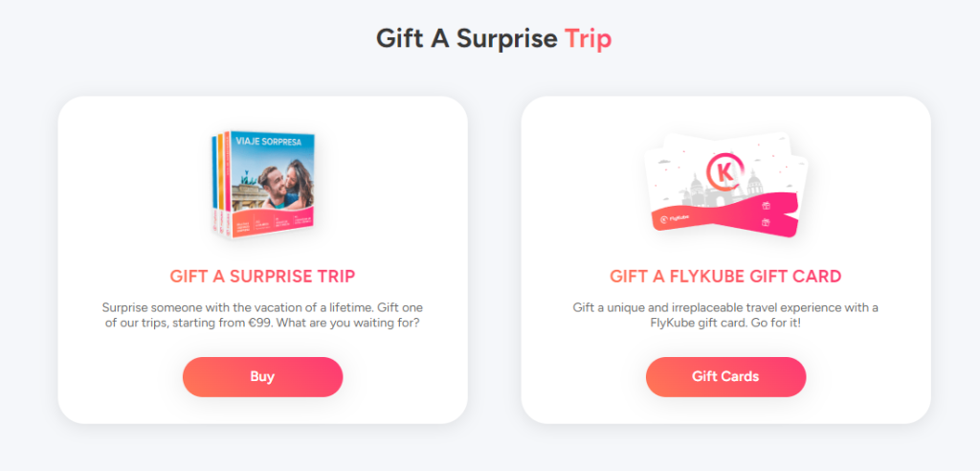
Task: Click the Viaje Sorpresa gift box image
Action: pyautogui.click(x=263, y=185)
